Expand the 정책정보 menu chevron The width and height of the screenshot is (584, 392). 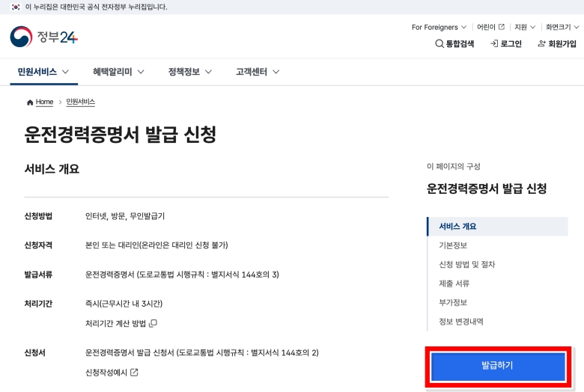coord(209,72)
